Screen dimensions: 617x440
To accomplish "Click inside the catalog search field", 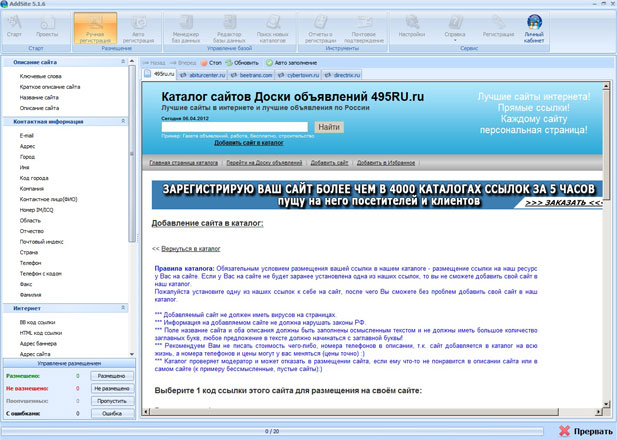I will tap(235, 127).
